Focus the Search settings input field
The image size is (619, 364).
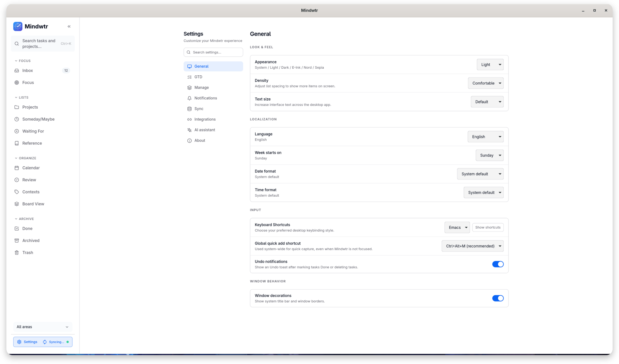click(x=213, y=52)
